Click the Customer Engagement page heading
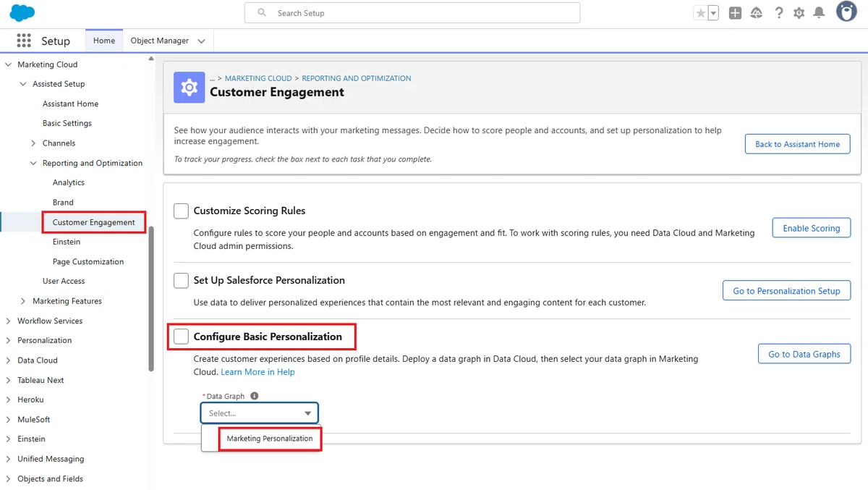Image resolution: width=868 pixels, height=490 pixels. point(277,92)
